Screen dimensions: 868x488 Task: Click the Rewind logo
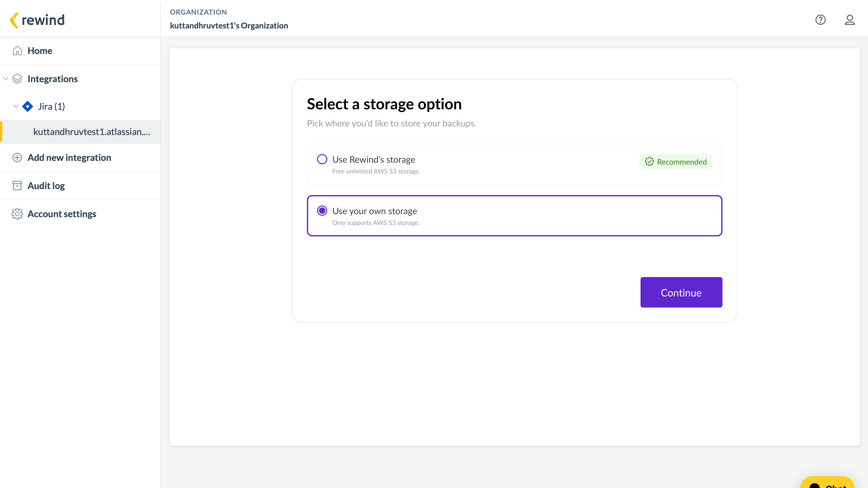point(37,20)
